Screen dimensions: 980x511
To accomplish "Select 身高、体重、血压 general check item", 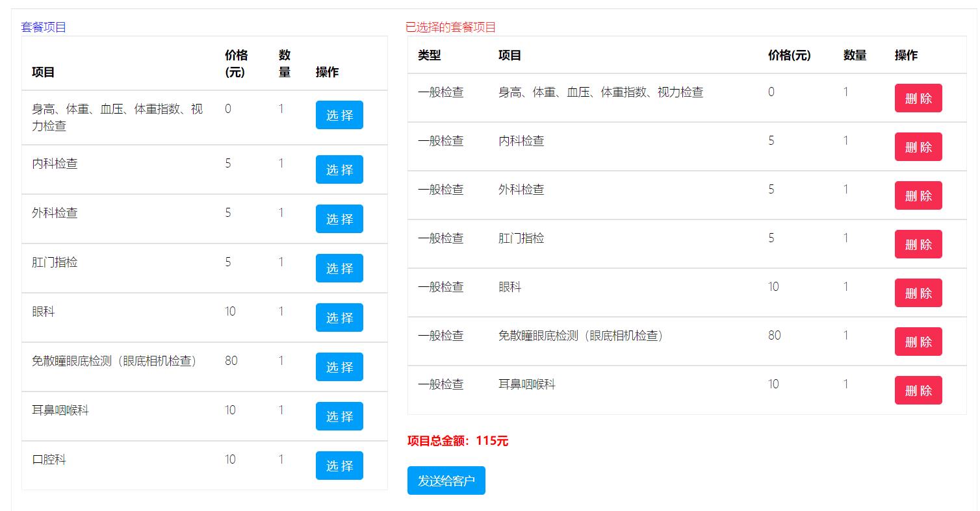I will click(x=339, y=115).
